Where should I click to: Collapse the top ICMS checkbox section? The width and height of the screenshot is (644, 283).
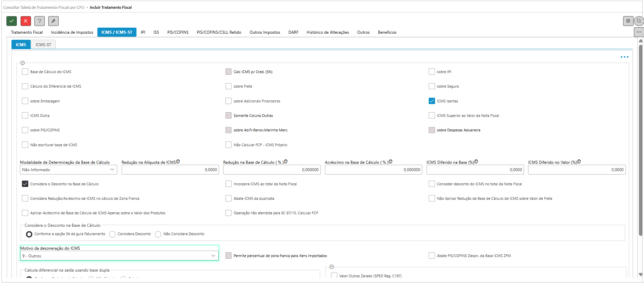pyautogui.click(x=23, y=63)
